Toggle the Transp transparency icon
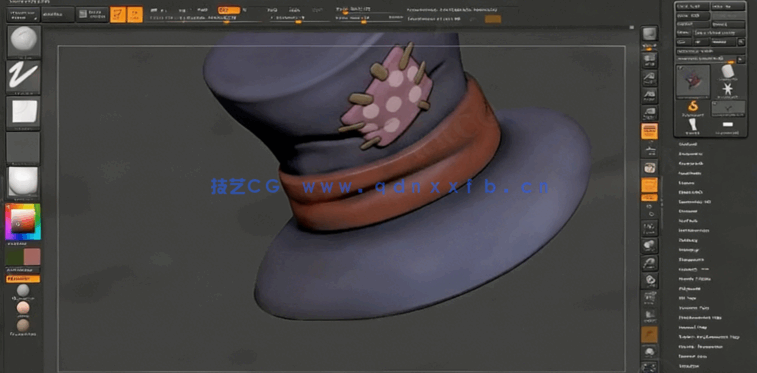 point(649,317)
